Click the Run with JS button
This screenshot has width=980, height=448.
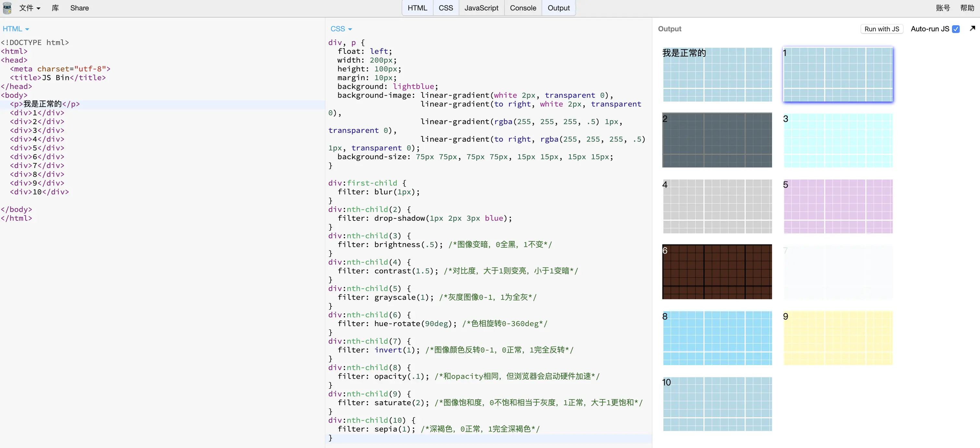[x=881, y=29]
